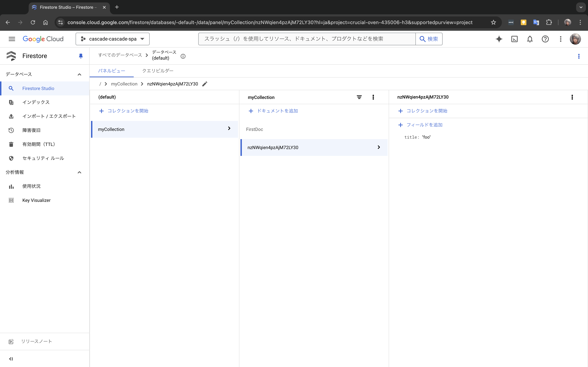Open myCollection panel three-dot menu

[x=373, y=97]
